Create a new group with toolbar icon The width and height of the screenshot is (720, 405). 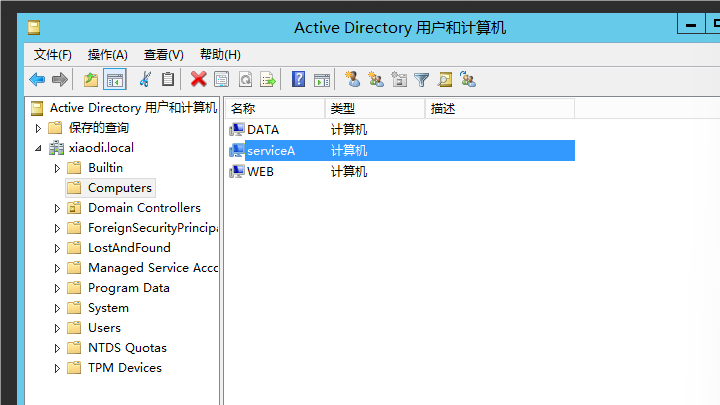[x=376, y=79]
